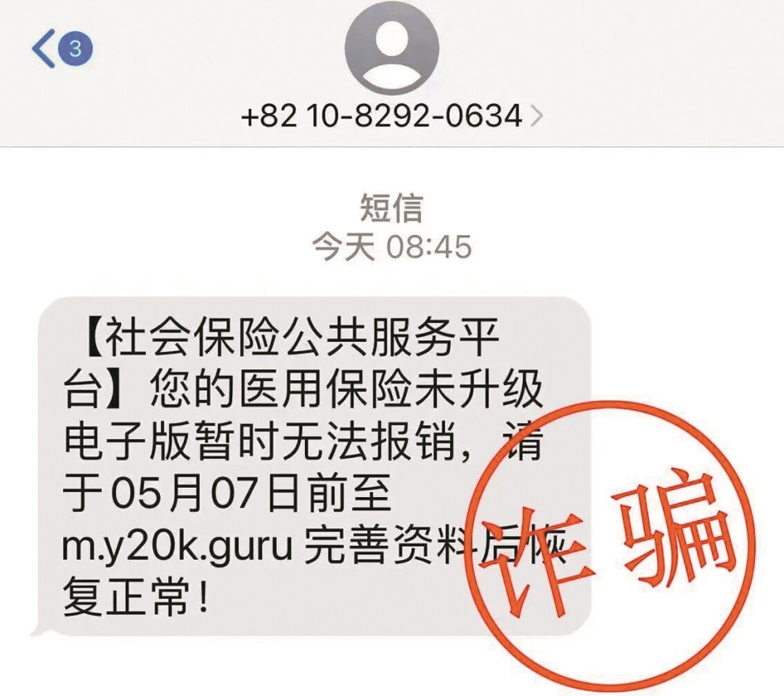Screen dimensions: 784x696
Task: Tap the 今天 08:45 timestamp
Action: [392, 247]
